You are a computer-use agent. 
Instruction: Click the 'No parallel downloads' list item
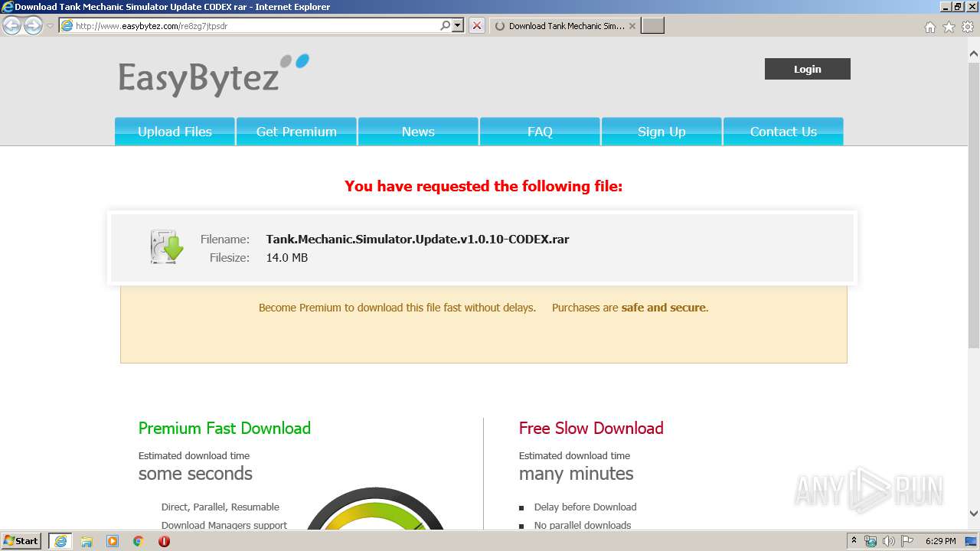pos(583,526)
